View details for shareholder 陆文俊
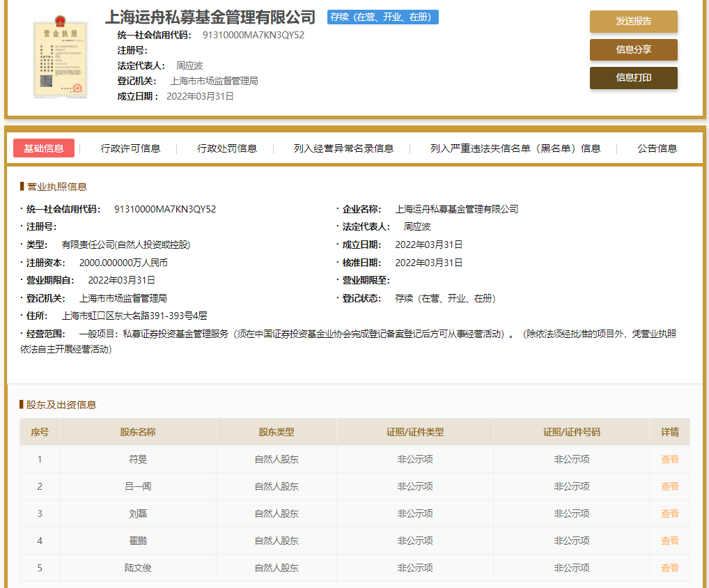The width and height of the screenshot is (709, 588). tap(669, 568)
